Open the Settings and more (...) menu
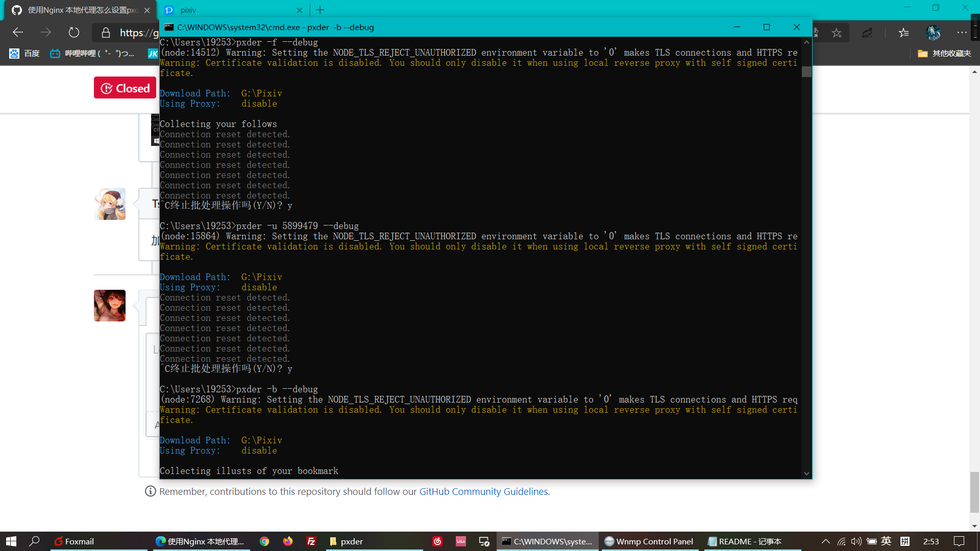This screenshot has height=551, width=980. click(x=962, y=32)
